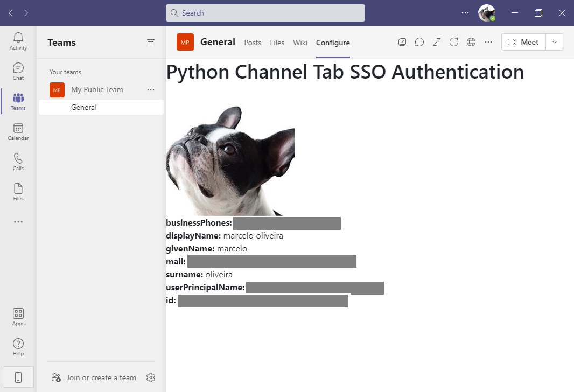
Task: Expand the Meet options dropdown
Action: coord(554,42)
